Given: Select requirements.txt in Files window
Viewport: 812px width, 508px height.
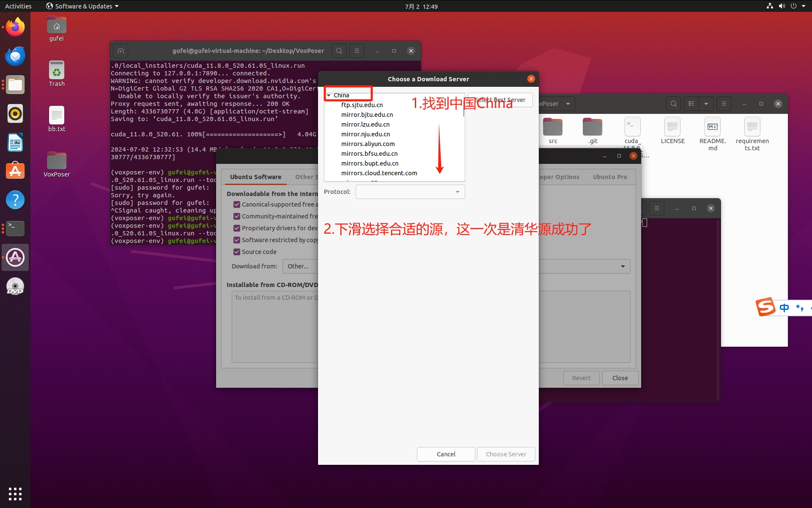Looking at the screenshot, I should pyautogui.click(x=752, y=134).
